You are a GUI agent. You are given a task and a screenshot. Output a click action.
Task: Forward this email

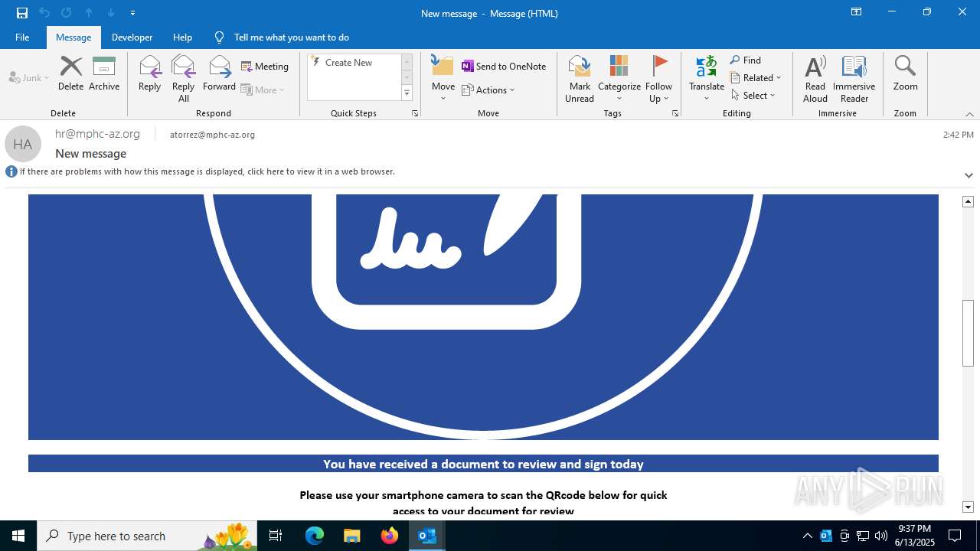click(219, 73)
